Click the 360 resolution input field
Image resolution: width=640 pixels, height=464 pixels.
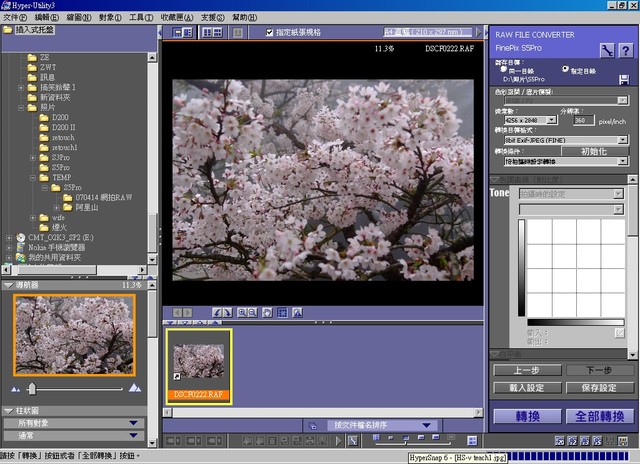[583, 120]
